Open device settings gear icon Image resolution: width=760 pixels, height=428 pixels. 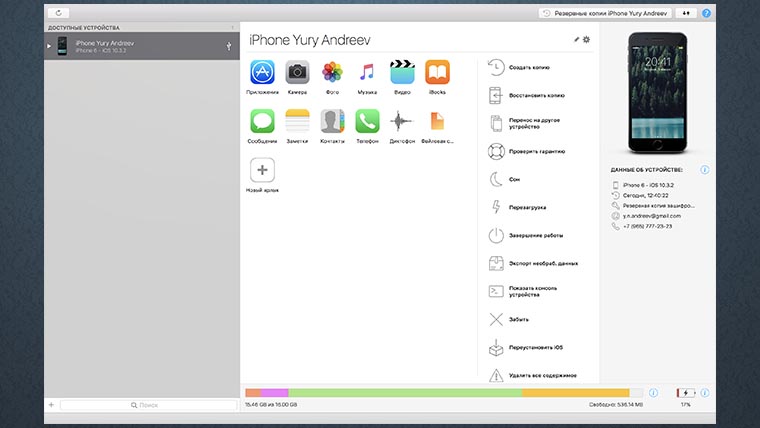tap(586, 40)
